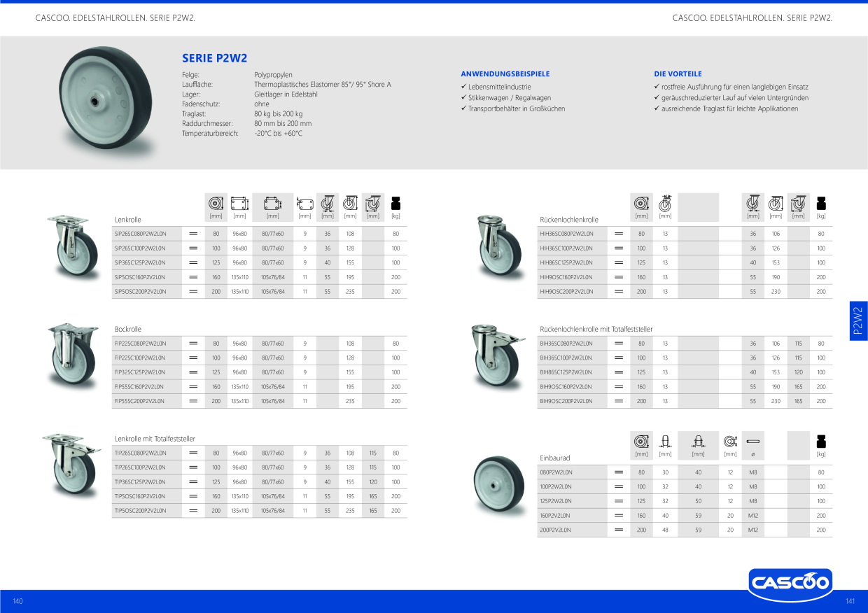Click the brake swivel radius icon in Lenkrolle header
Screen dimensions: 868x613
point(373,203)
